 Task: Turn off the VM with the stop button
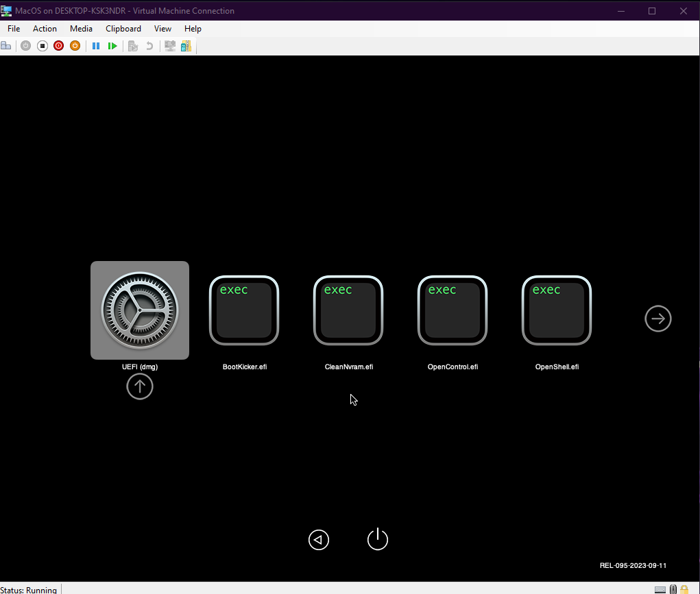click(42, 46)
